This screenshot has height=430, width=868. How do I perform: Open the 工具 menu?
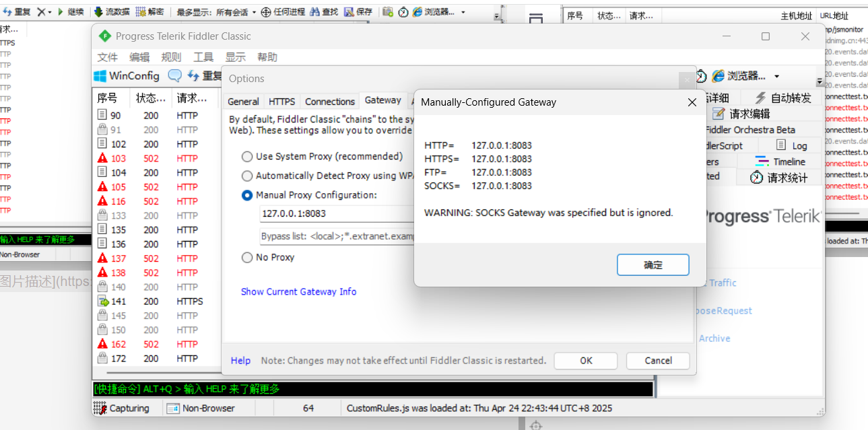[x=203, y=57]
